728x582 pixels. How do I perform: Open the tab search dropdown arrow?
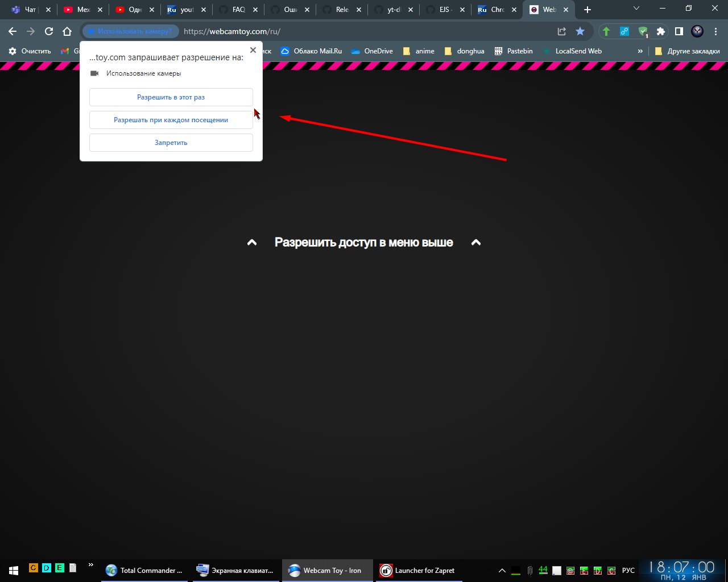coord(636,9)
